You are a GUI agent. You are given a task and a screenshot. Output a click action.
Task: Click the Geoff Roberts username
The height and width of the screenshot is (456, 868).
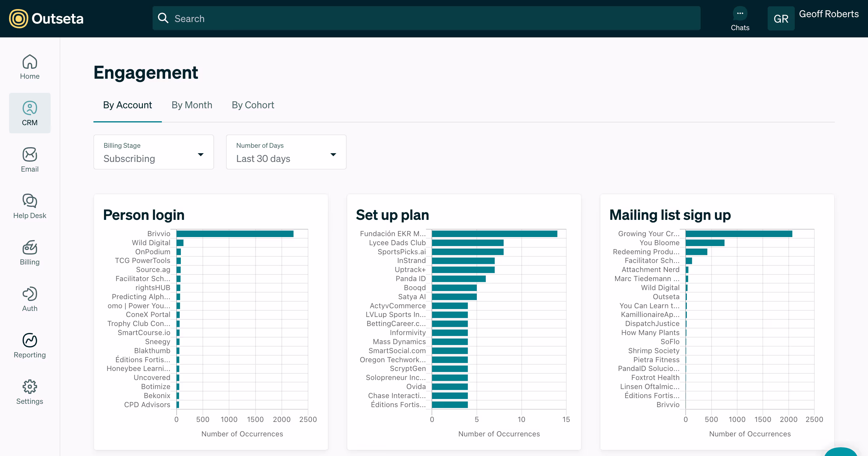829,14
